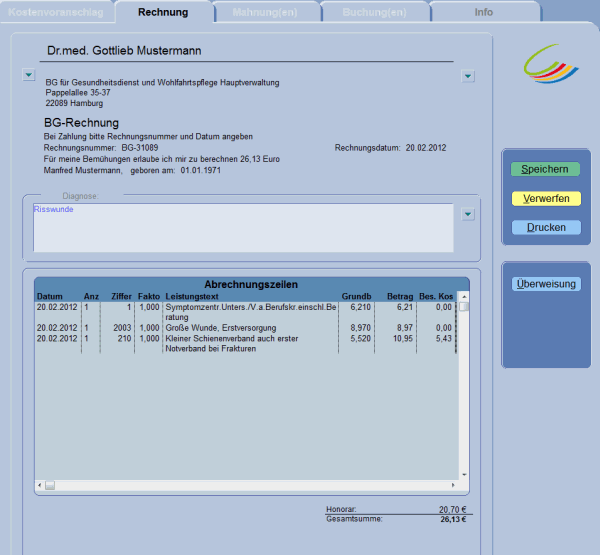Click the yellow Verwerfen button

pos(545,198)
